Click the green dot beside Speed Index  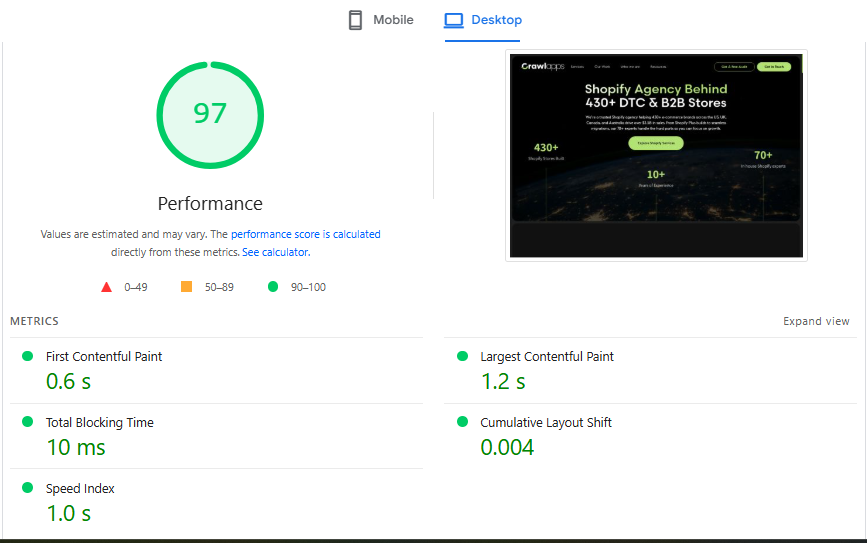(x=27, y=488)
